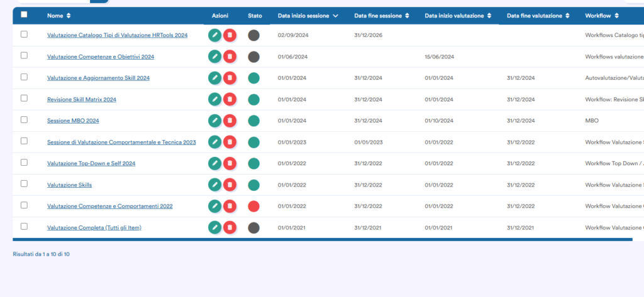Open the Valutazione Skills link

pos(69,185)
